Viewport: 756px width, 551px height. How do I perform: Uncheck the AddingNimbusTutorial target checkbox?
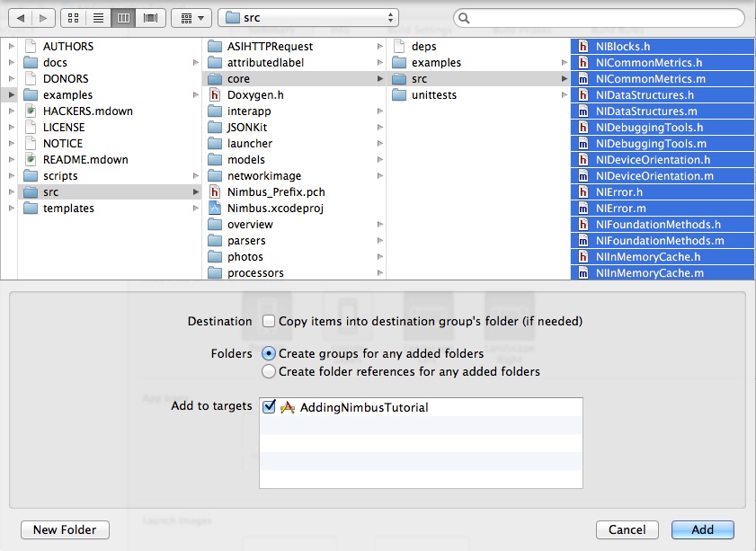tap(270, 407)
